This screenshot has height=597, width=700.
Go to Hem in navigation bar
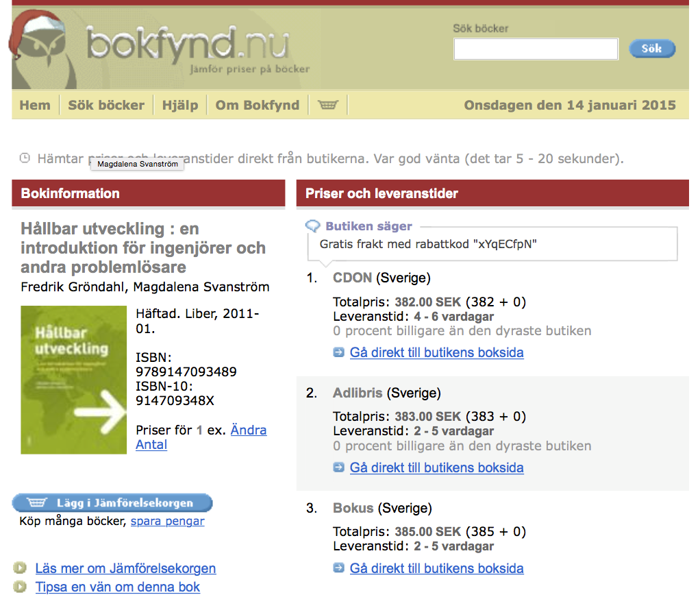coord(35,105)
